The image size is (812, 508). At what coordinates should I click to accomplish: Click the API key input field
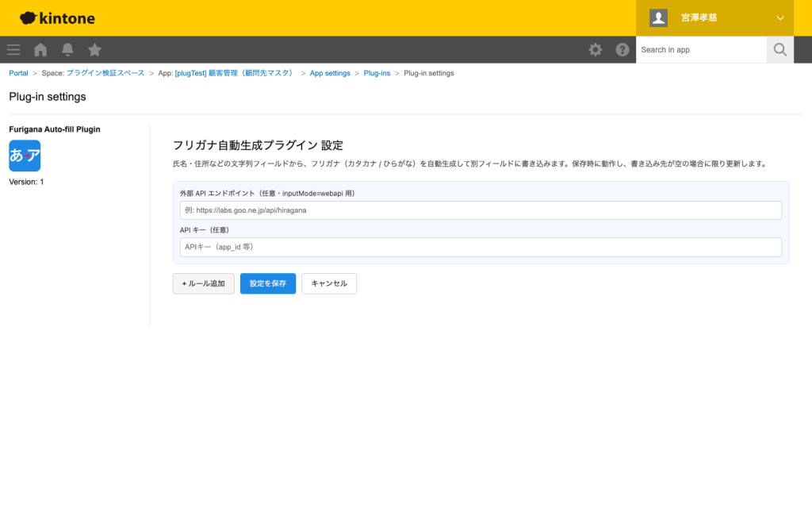480,247
